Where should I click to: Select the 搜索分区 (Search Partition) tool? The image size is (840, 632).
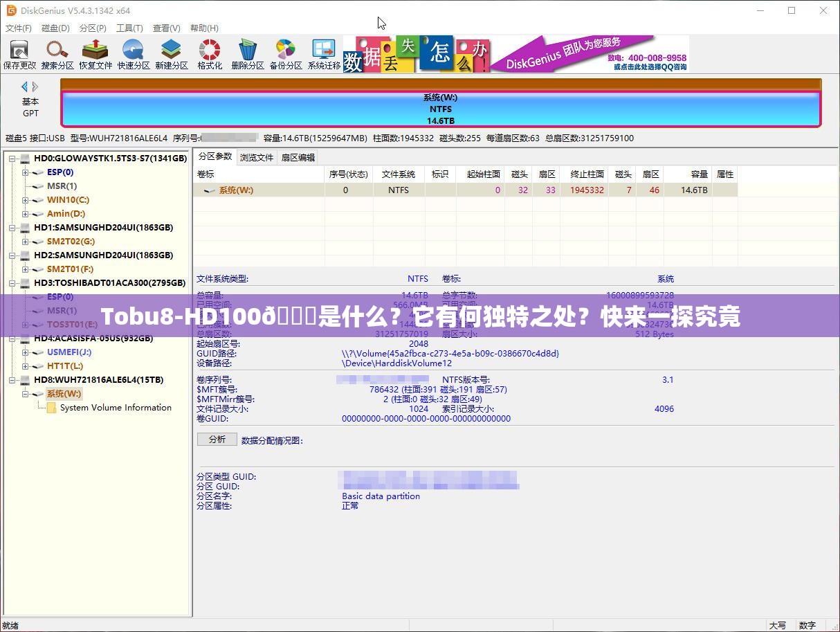click(x=57, y=53)
